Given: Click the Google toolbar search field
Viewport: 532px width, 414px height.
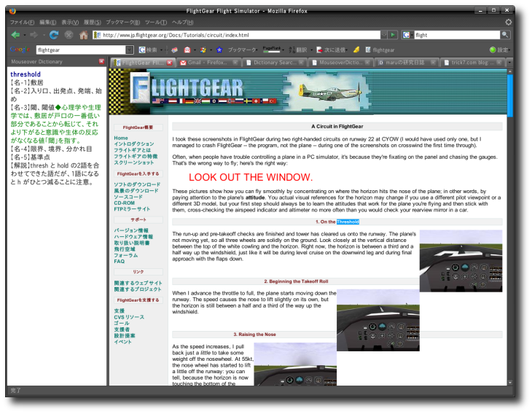Looking at the screenshot, I should pyautogui.click(x=82, y=50).
